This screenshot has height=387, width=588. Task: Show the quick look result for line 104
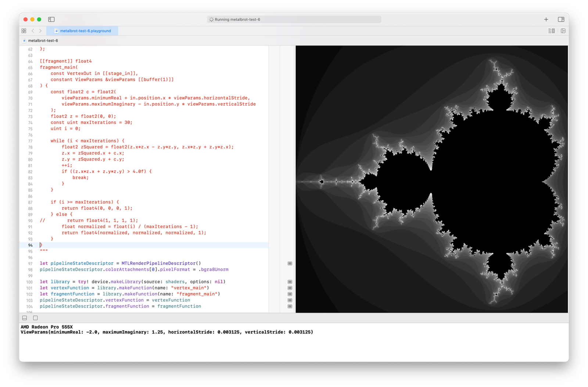click(x=290, y=307)
